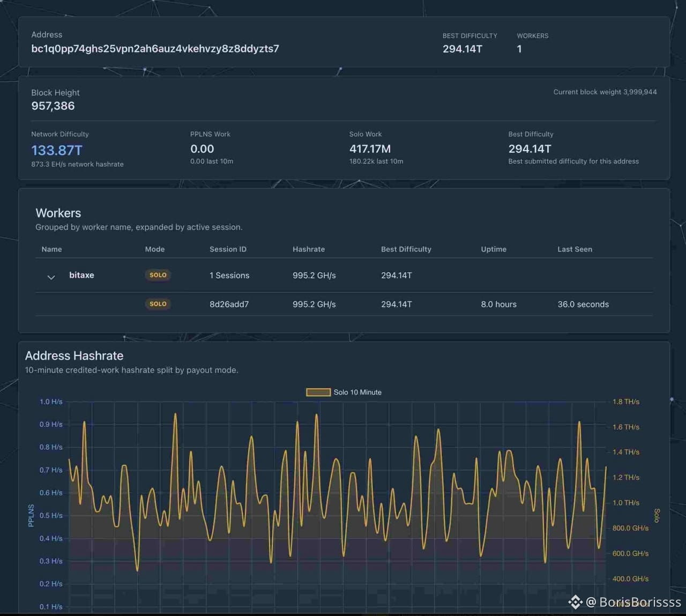Click the Uptime column header
The height and width of the screenshot is (616, 686).
tap(494, 249)
